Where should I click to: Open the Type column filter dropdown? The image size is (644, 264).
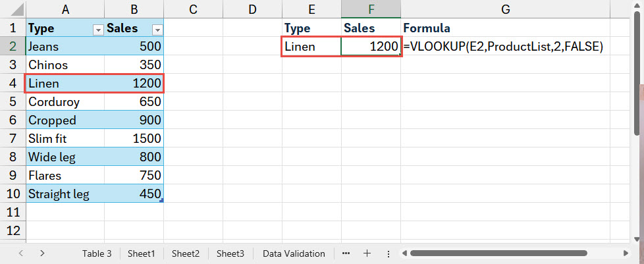click(98, 29)
